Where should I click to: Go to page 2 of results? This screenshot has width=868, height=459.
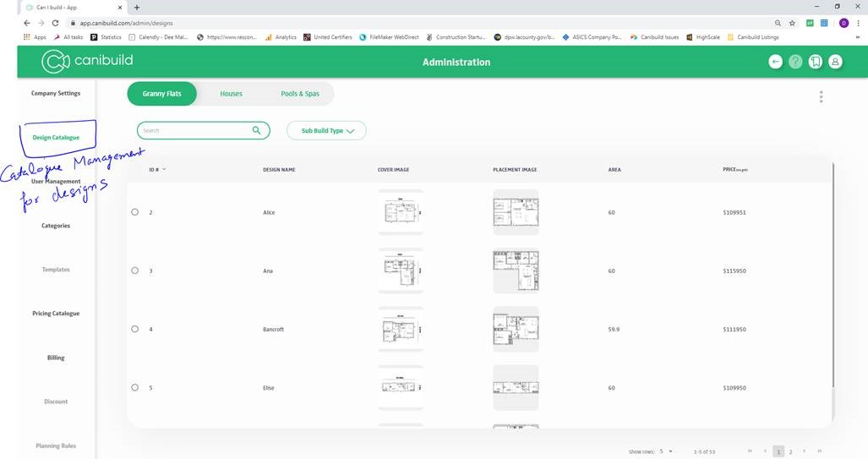coord(790,451)
